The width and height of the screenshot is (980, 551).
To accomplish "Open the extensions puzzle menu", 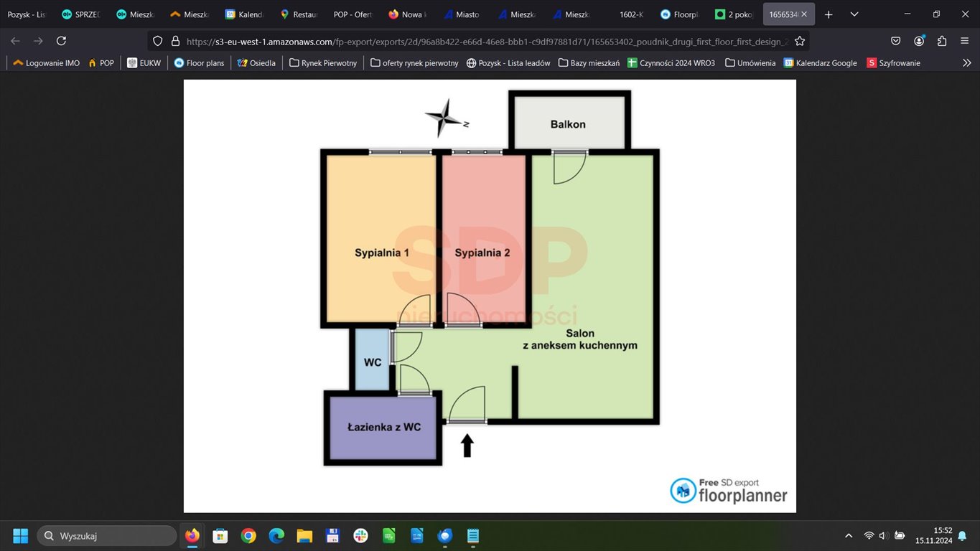I will click(942, 41).
